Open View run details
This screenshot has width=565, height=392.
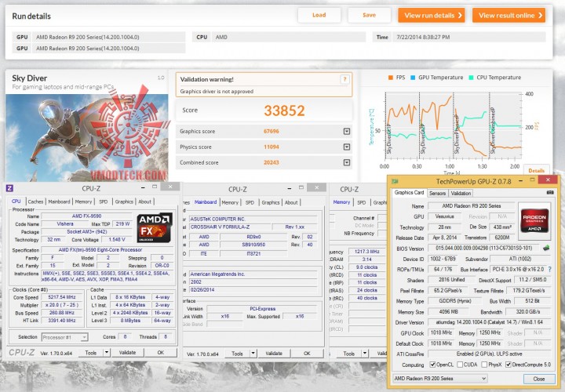[432, 16]
